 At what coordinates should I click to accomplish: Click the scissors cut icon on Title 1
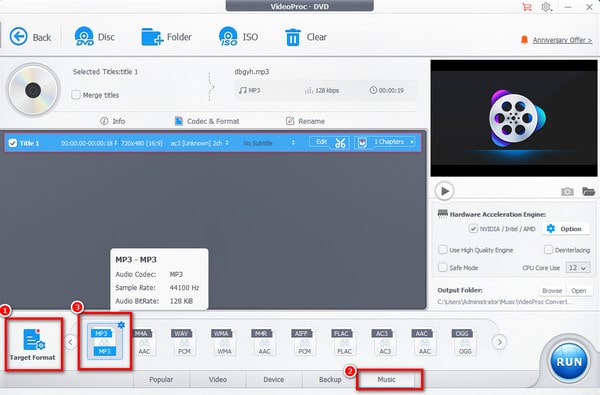pos(340,143)
